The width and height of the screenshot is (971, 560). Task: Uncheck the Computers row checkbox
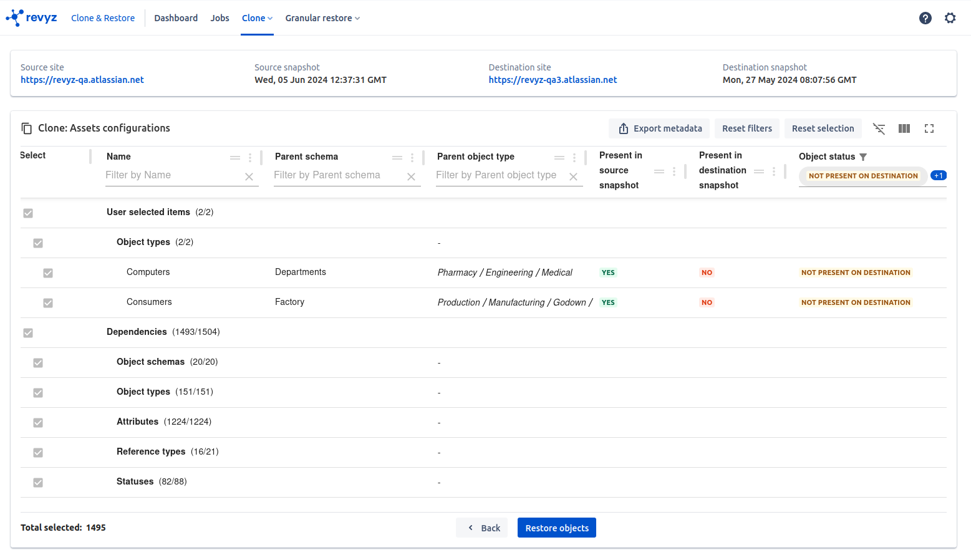(48, 273)
